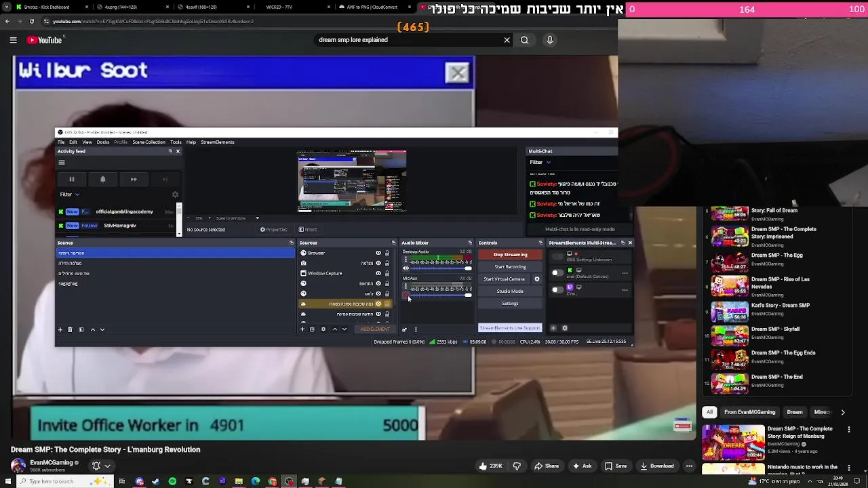Screen dimensions: 868x488
Task: Move the selected source up
Action: tap(334, 329)
